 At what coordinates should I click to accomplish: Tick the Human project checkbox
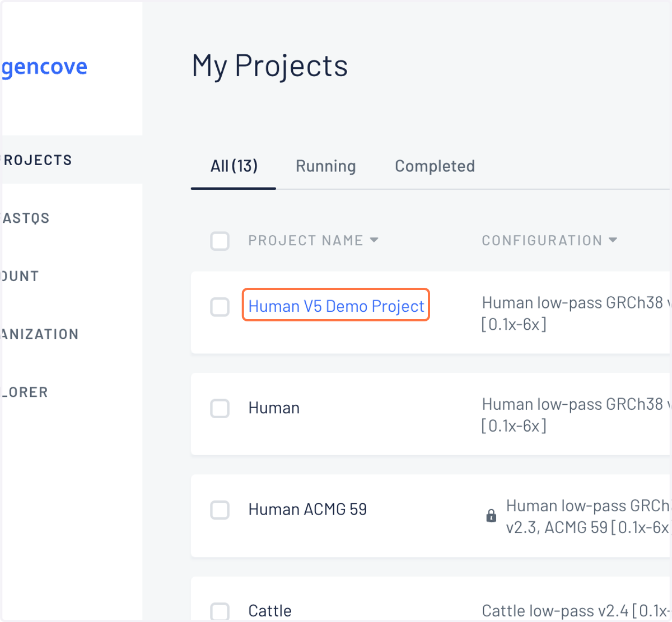click(x=220, y=409)
